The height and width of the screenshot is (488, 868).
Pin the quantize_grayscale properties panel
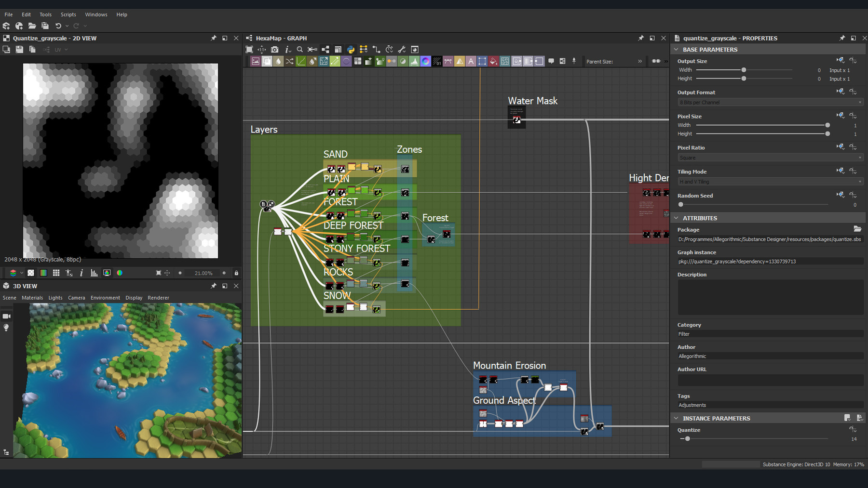point(842,38)
